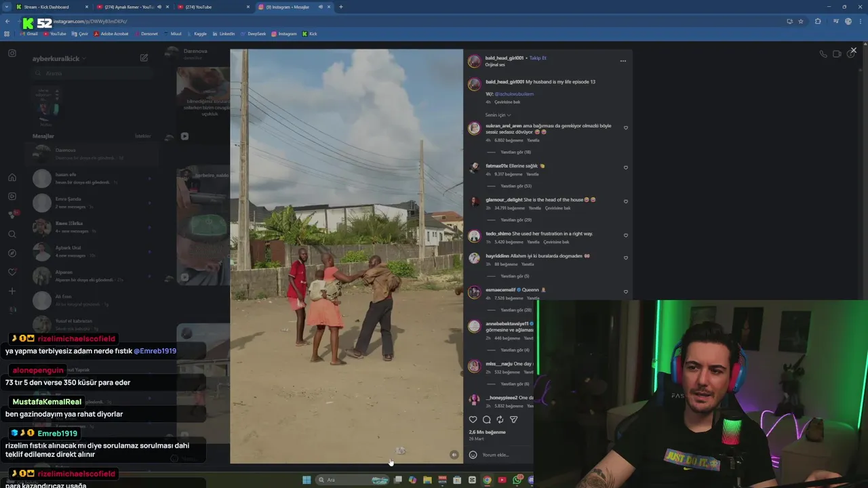
Task: Open the Chrome icon on the taskbar
Action: click(487, 480)
